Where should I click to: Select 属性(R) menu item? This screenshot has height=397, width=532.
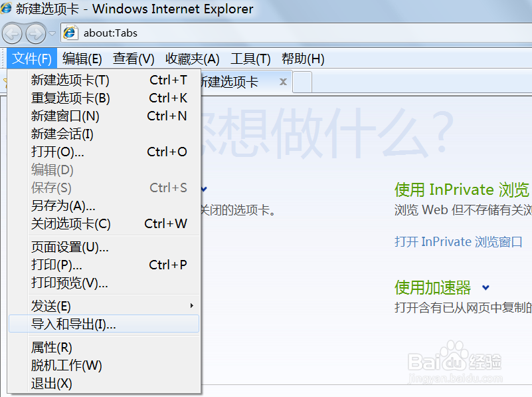[104, 347]
